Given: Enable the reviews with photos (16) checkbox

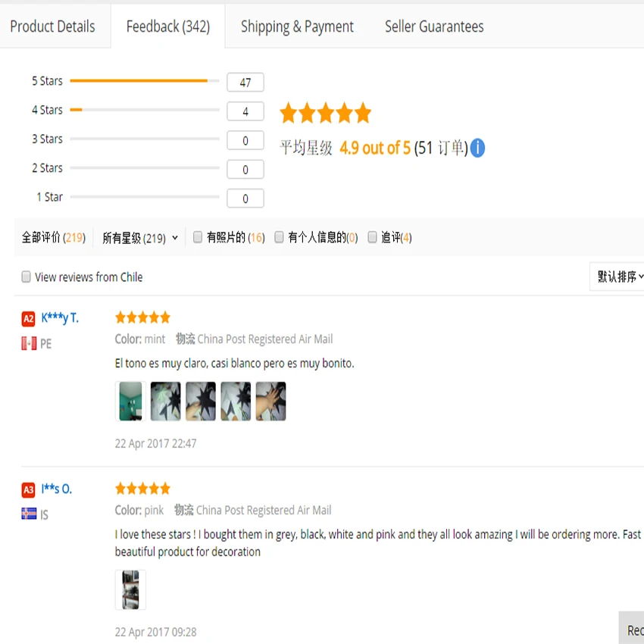Looking at the screenshot, I should [198, 237].
